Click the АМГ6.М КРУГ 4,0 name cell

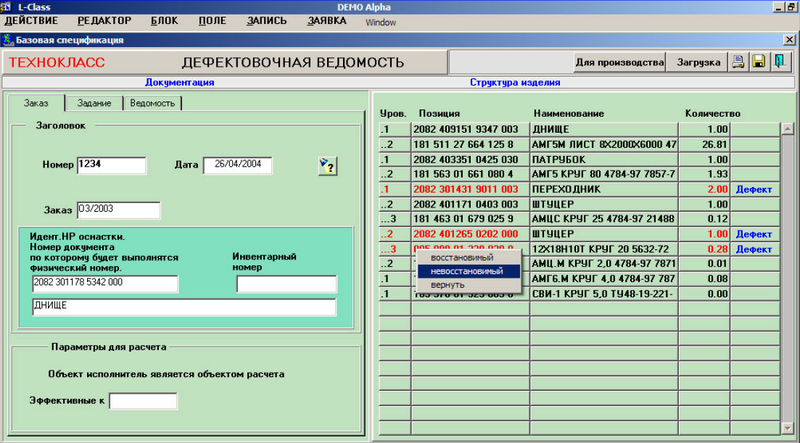click(604, 279)
